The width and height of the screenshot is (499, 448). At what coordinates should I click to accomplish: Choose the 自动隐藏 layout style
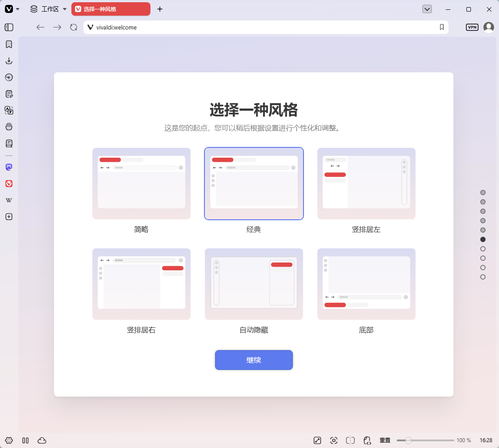(254, 284)
